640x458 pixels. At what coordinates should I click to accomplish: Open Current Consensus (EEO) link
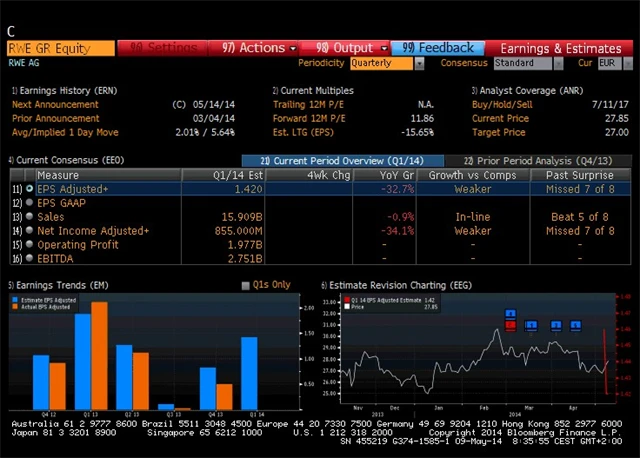point(67,160)
